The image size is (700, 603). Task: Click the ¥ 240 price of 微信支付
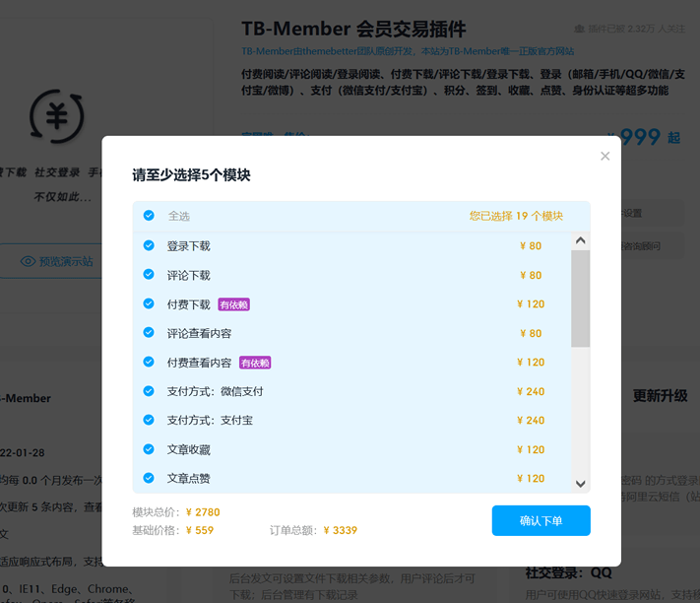[531, 392]
